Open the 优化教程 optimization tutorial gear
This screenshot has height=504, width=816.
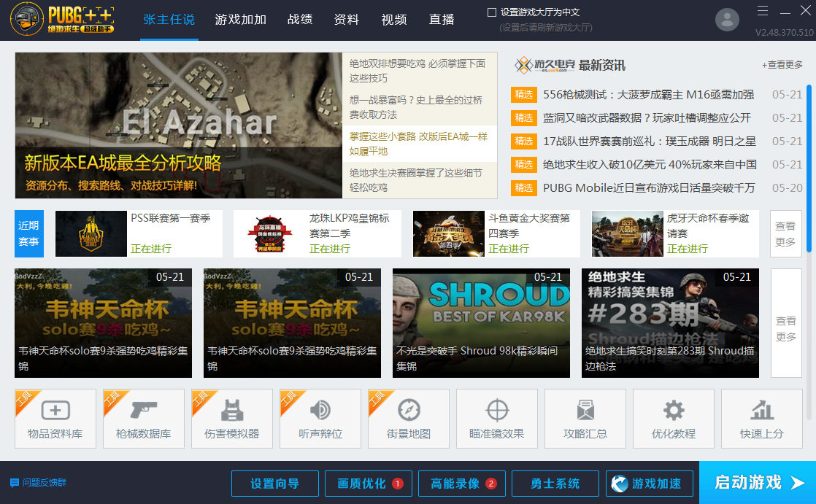(x=674, y=419)
